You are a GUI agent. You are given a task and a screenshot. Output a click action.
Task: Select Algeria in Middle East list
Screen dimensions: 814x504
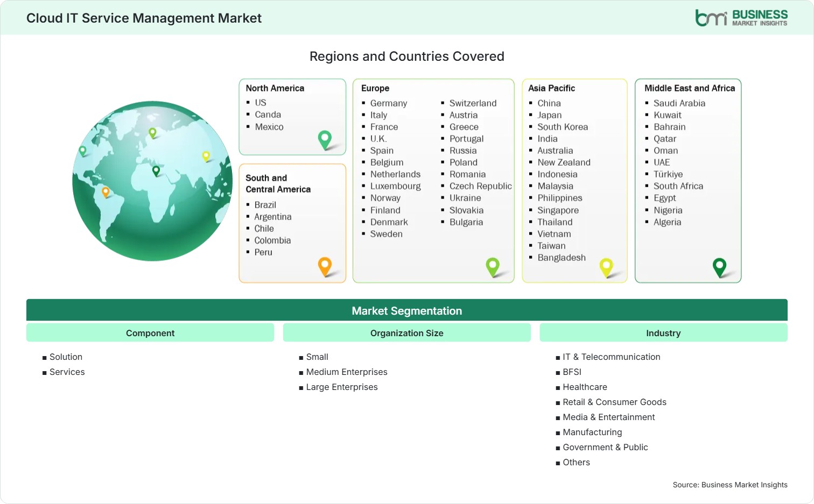click(x=667, y=222)
